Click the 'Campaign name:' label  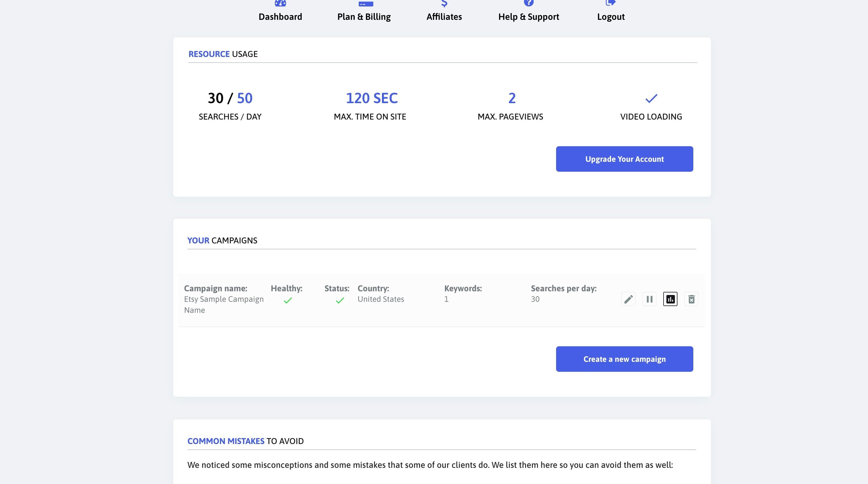point(216,289)
